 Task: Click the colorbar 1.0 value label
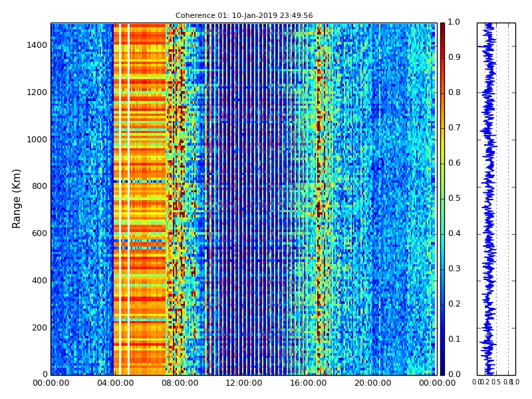[454, 23]
